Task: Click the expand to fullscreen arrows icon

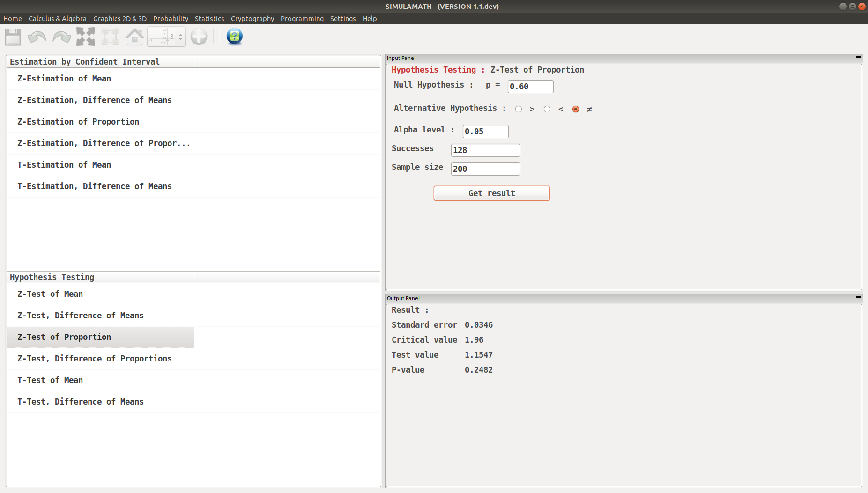Action: [86, 37]
